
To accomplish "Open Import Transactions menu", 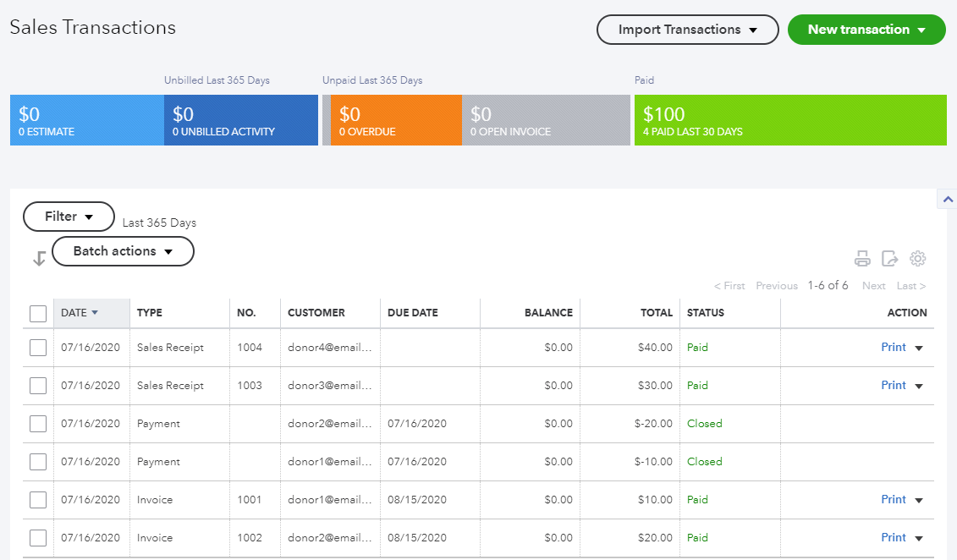I will pos(687,30).
